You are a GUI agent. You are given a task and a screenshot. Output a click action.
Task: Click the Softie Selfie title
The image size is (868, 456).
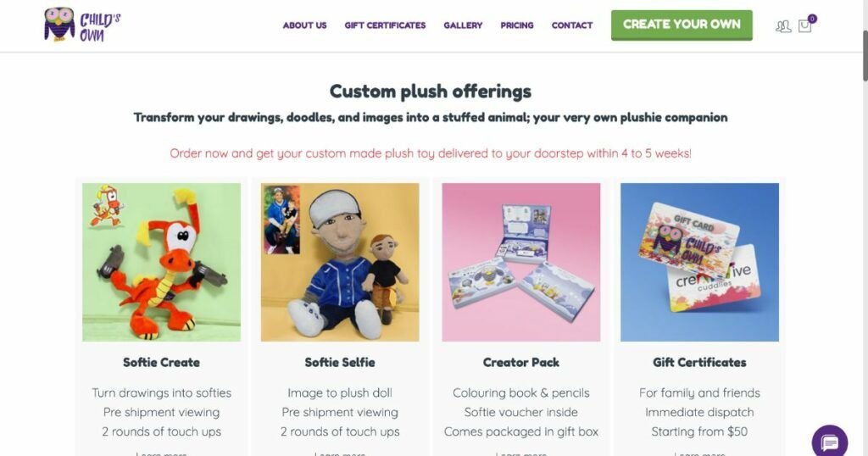340,363
